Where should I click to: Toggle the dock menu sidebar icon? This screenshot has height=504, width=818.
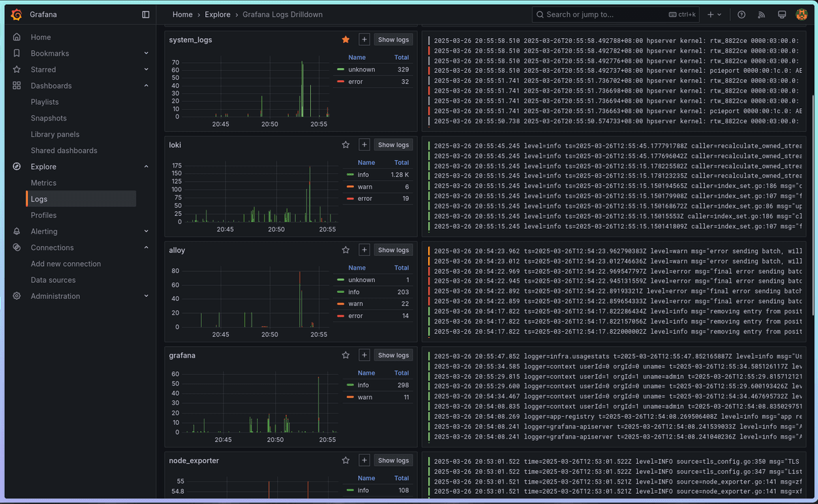tap(146, 14)
